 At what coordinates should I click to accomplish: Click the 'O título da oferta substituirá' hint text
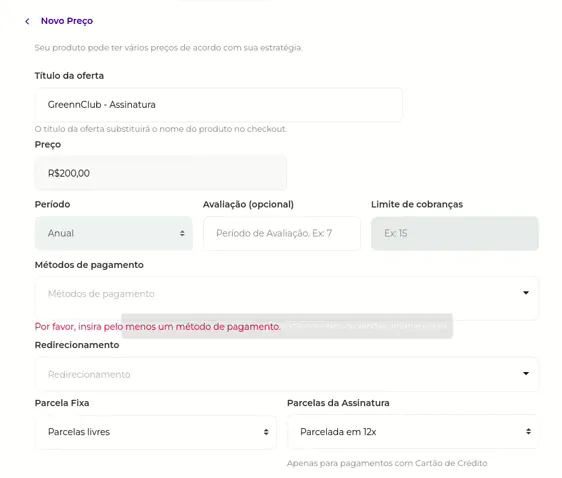click(161, 129)
